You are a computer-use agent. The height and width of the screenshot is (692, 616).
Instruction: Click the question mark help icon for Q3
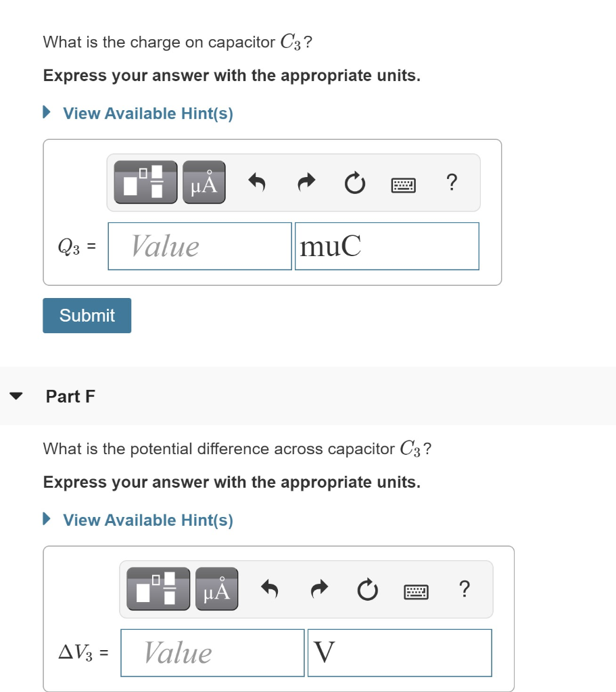[452, 182]
